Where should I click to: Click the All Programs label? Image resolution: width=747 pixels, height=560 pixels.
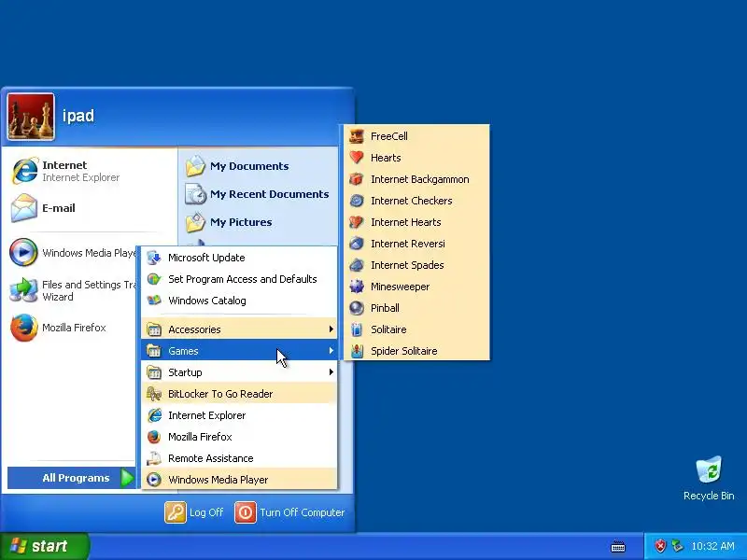(76, 478)
